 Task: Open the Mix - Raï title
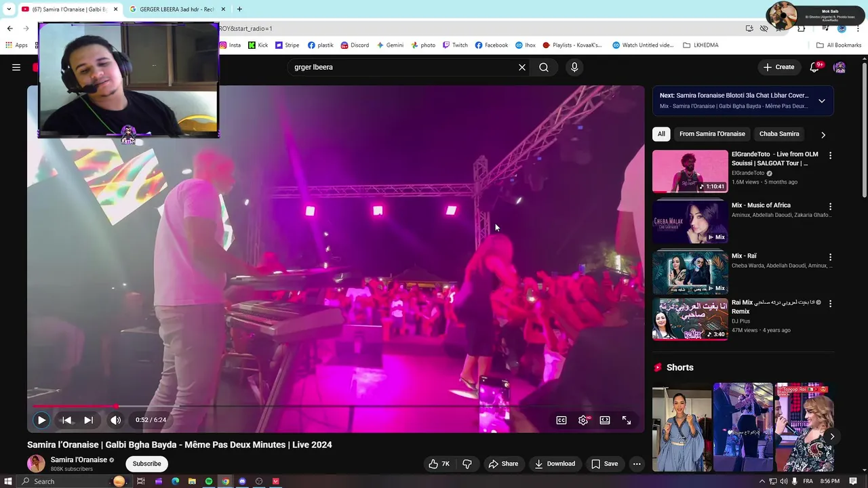point(744,256)
